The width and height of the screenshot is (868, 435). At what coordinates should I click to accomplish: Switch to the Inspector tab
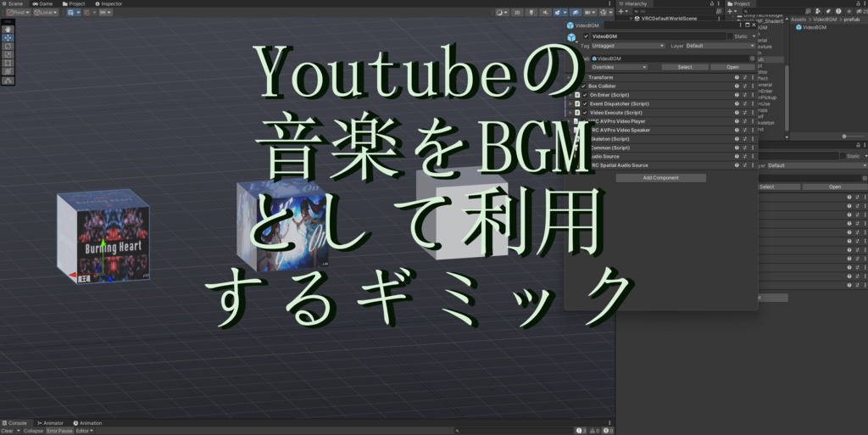pos(108,4)
